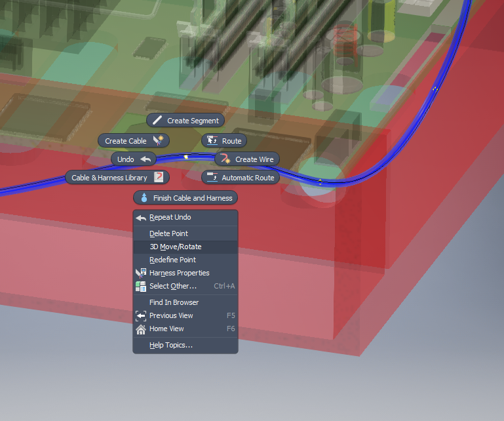The width and height of the screenshot is (504, 421).
Task: Select 3D Move/Rotate menu entry
Action: 185,247
